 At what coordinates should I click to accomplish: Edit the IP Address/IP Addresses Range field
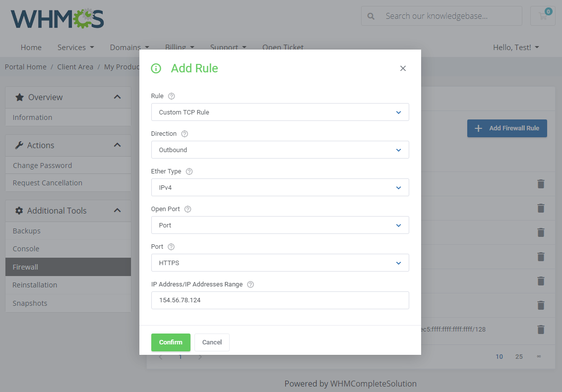coord(280,300)
